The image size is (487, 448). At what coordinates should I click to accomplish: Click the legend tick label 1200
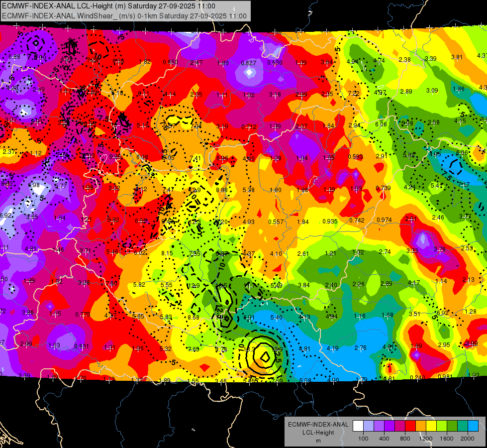(x=426, y=439)
